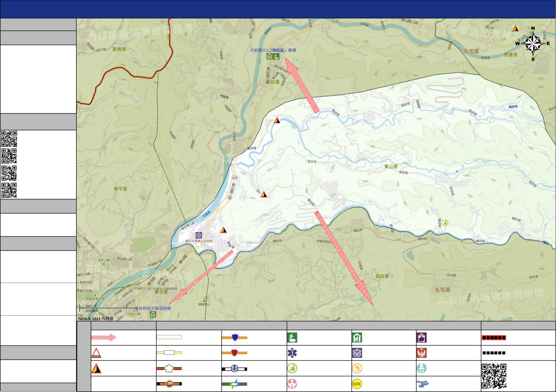Click the 民德里 village label

(x=511, y=55)
